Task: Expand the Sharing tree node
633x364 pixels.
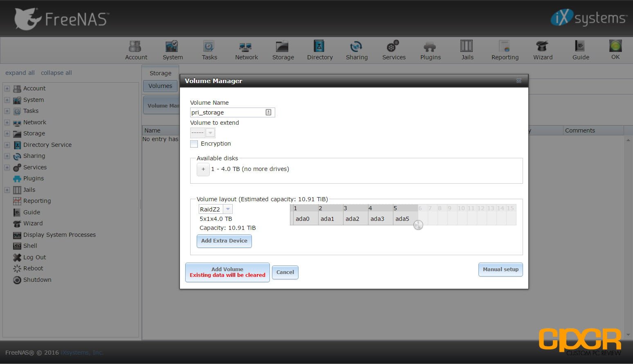Action: click(7, 156)
